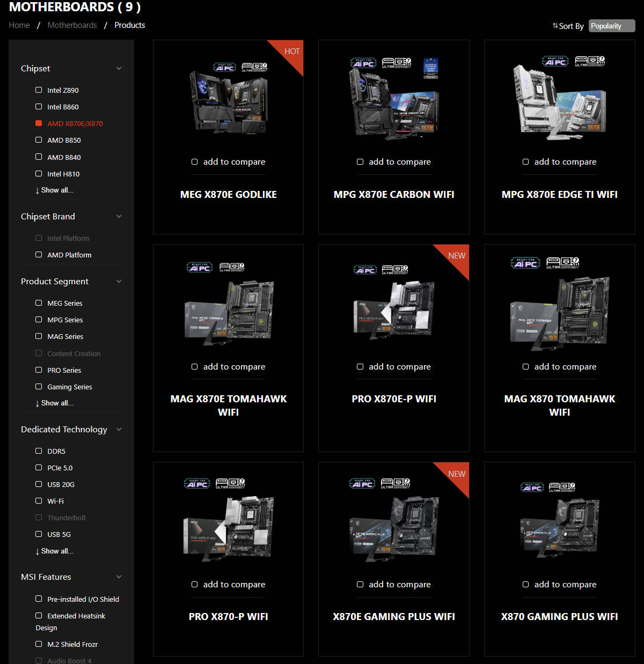Go to Home in the breadcrumb
Image resolution: width=644 pixels, height=664 pixels.
tap(19, 25)
